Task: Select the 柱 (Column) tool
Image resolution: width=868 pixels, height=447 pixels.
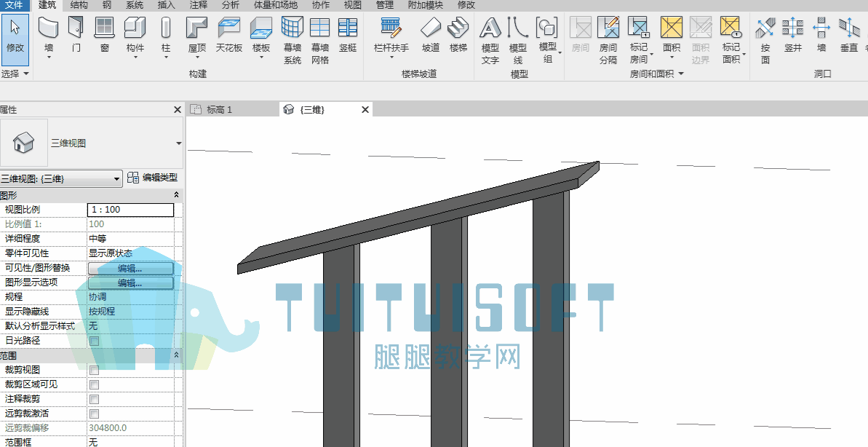Action: click(x=165, y=36)
